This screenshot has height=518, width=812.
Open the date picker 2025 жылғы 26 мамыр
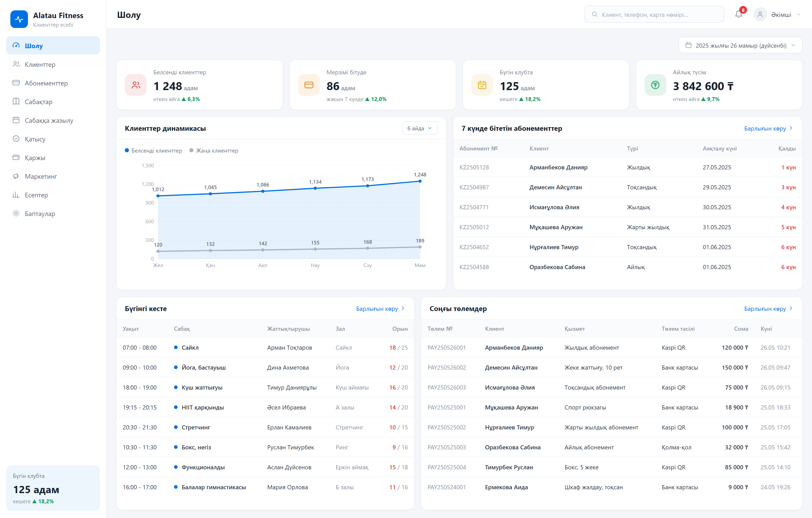coord(740,45)
